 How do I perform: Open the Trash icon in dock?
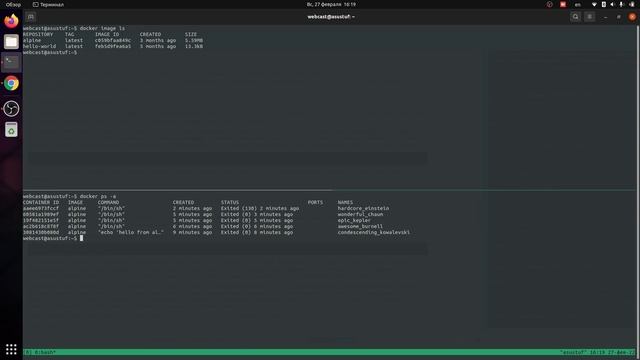coord(11,130)
